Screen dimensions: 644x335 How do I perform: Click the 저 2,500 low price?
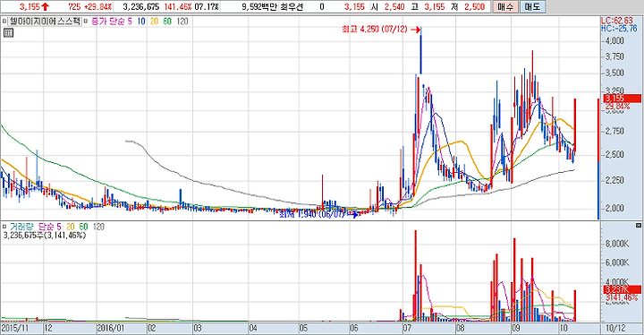click(468, 6)
